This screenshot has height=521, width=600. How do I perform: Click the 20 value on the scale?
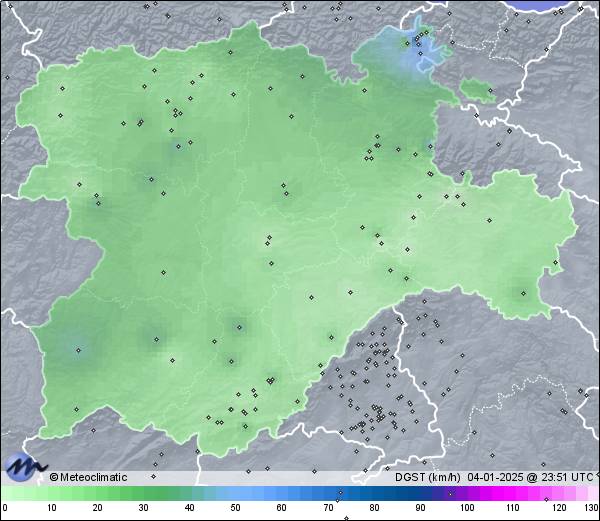[x=98, y=508]
